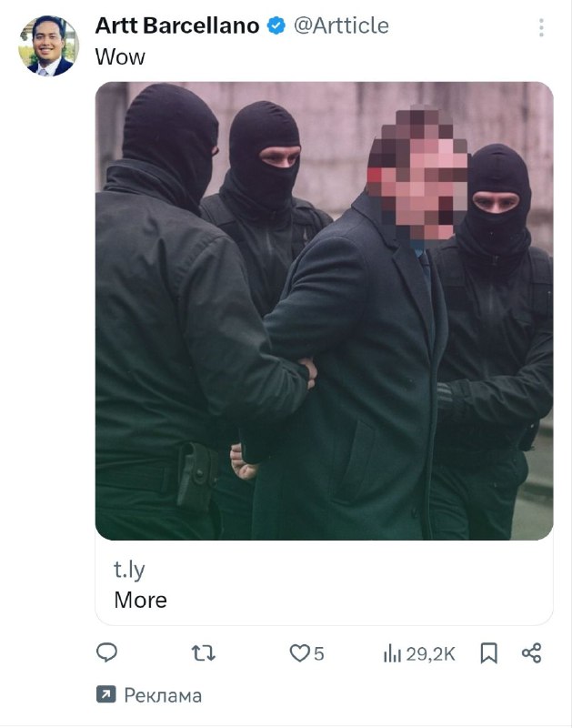Repost the tweet via retweet icon

203,653
